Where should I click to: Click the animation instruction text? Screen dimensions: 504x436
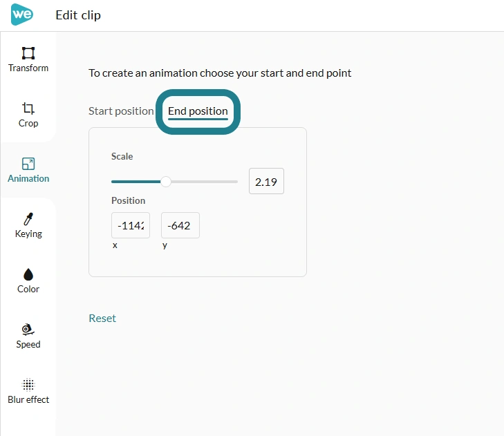point(220,73)
